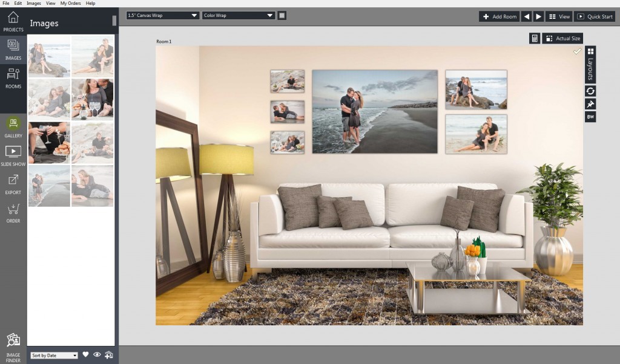Go to the previous room arrow
The image size is (620, 364).
(526, 16)
